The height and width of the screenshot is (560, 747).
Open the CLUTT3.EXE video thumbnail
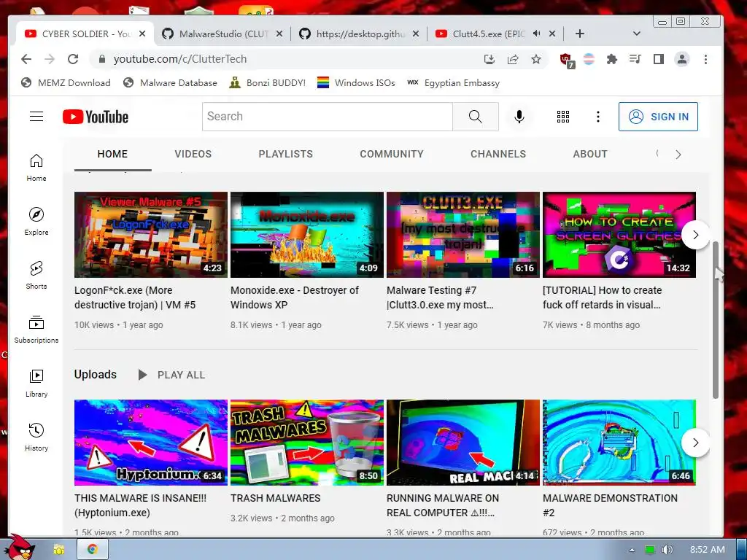point(463,235)
